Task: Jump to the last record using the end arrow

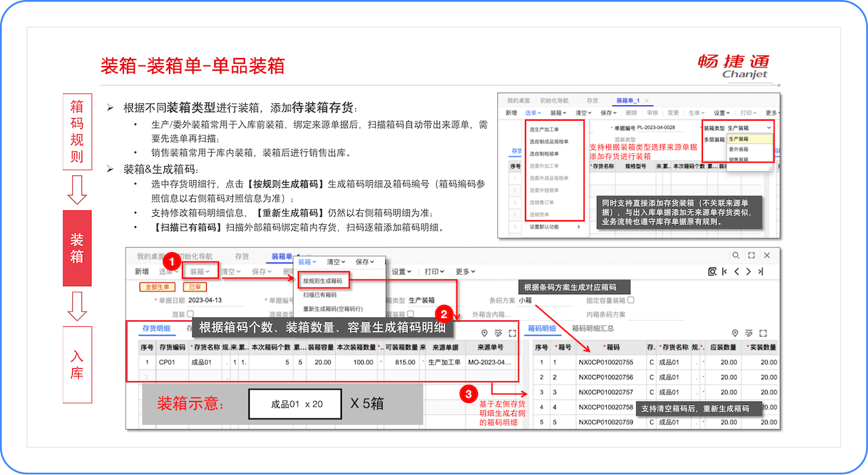Action: [762, 272]
